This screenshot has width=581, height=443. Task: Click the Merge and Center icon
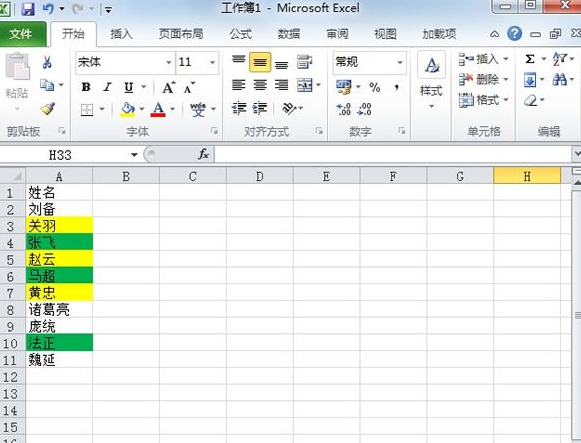(305, 86)
